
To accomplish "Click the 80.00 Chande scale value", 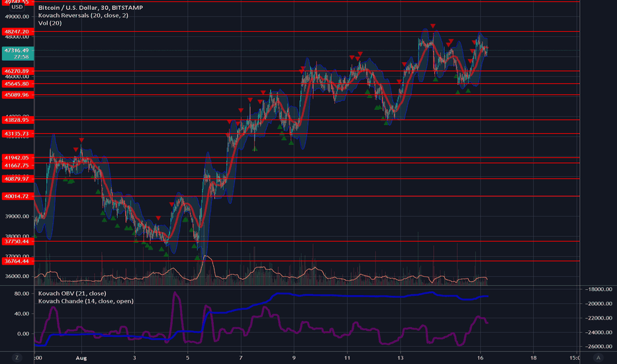I will point(22,294).
